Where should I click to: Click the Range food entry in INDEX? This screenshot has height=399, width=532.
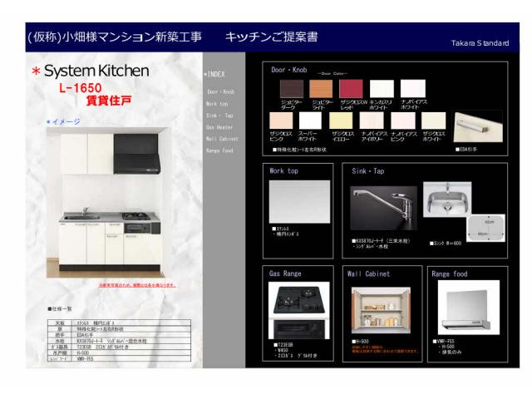pos(219,150)
